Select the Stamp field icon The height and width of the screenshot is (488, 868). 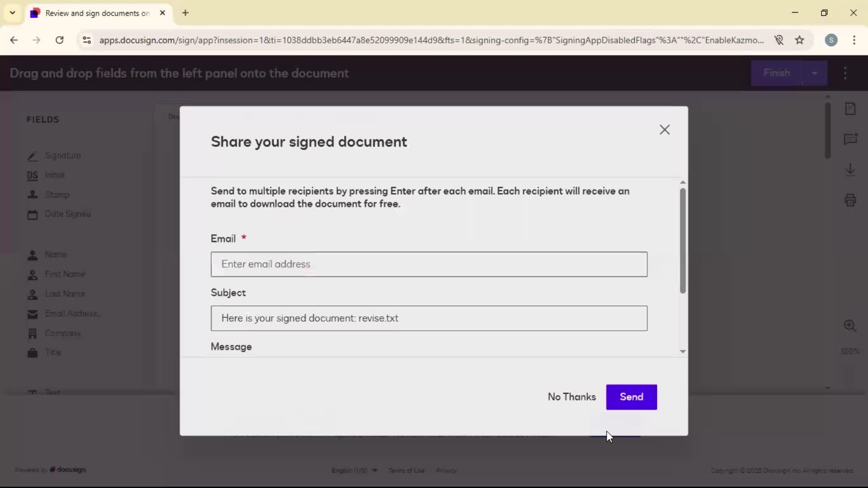[x=33, y=195]
